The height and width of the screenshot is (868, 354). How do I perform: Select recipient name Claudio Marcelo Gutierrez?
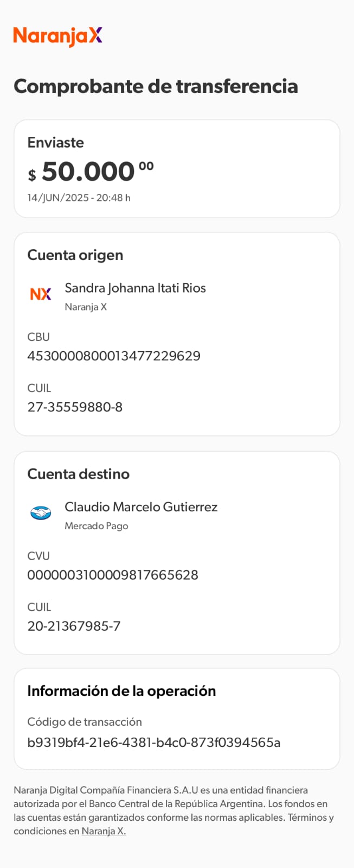(141, 507)
